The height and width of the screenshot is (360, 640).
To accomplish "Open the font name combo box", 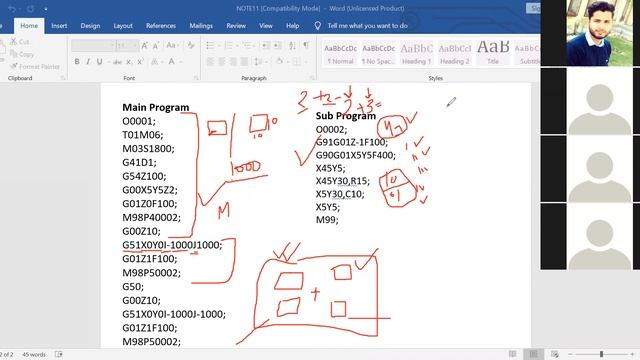I will point(93,46).
